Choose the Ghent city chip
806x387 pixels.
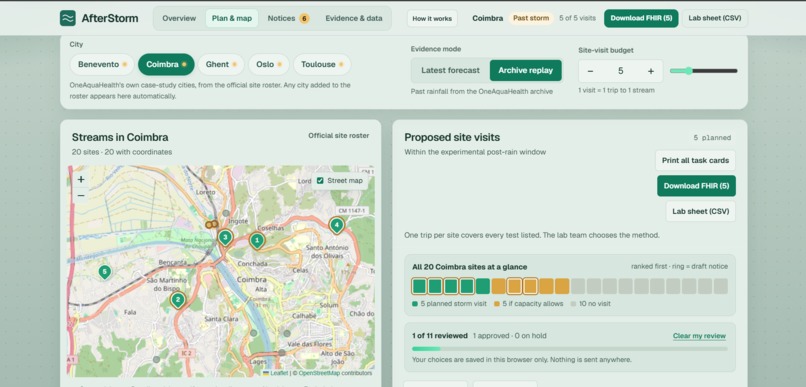click(x=221, y=64)
